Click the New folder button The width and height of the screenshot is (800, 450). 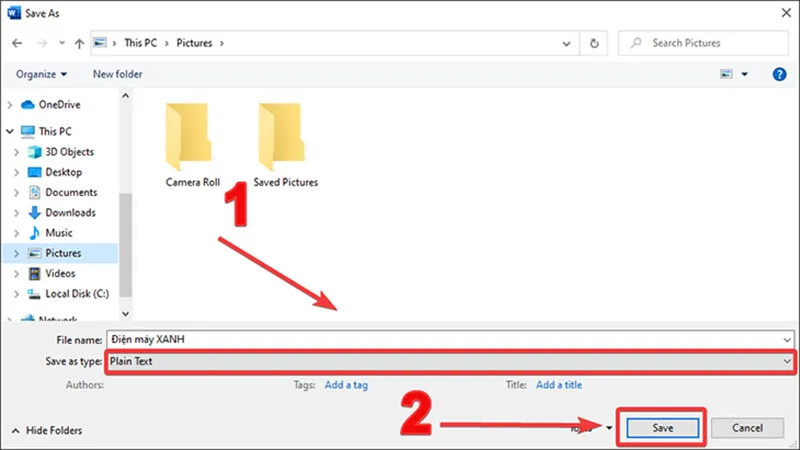(x=117, y=74)
